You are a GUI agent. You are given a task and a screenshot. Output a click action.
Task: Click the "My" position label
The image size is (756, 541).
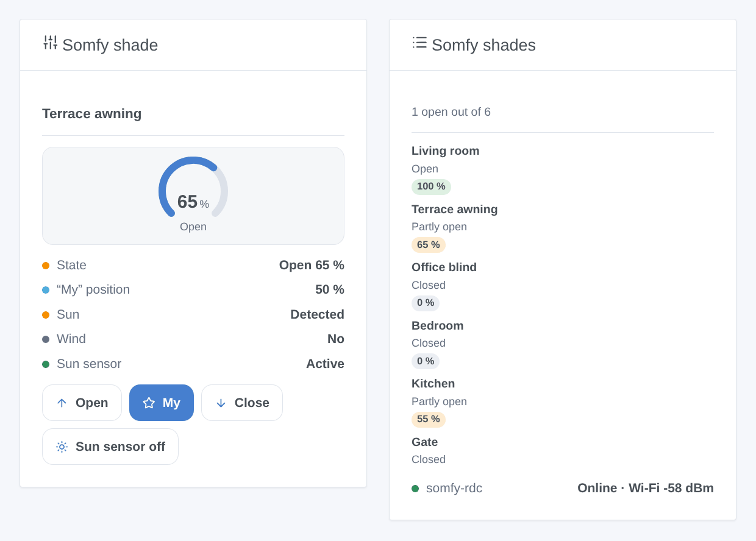pyautogui.click(x=93, y=289)
